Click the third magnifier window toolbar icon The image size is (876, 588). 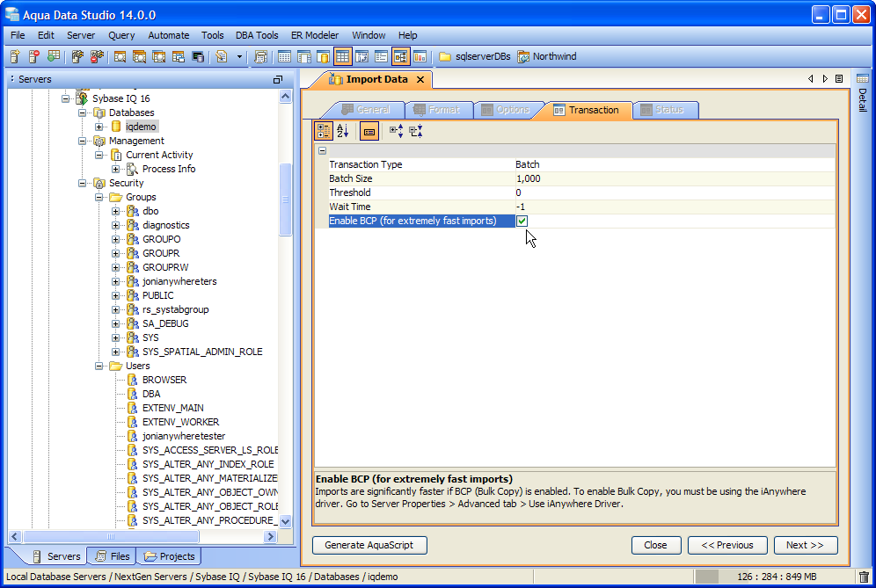[x=158, y=56]
